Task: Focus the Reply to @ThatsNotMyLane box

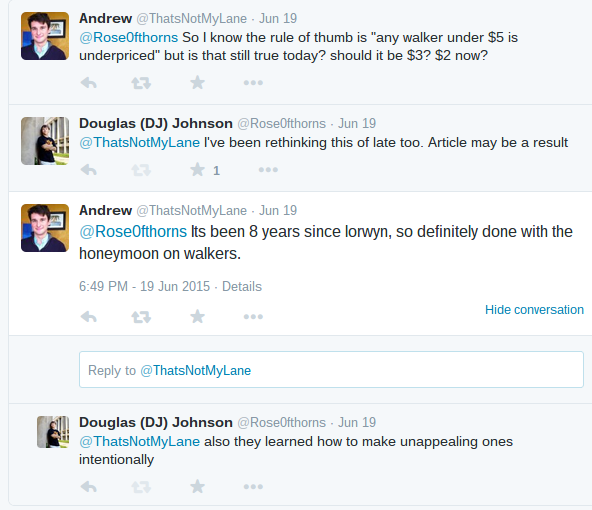Action: pos(331,370)
